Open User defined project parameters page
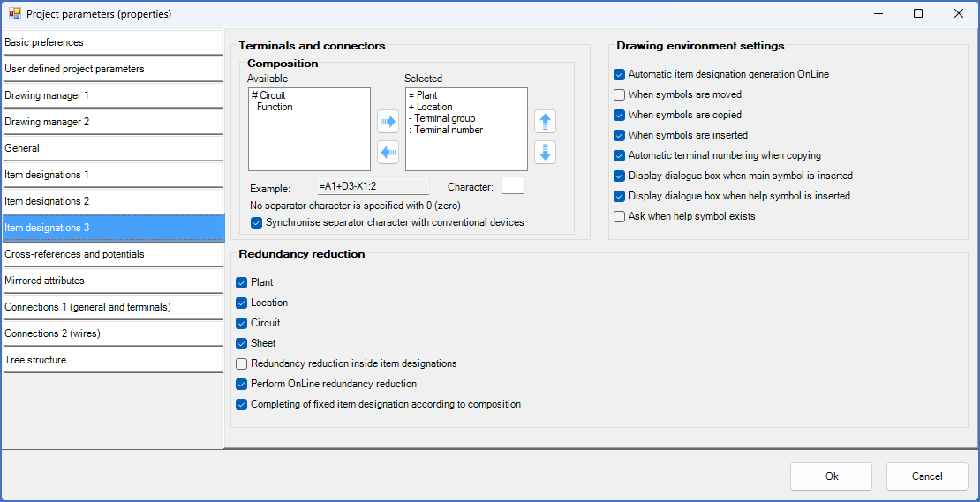980x502 pixels. [x=112, y=69]
